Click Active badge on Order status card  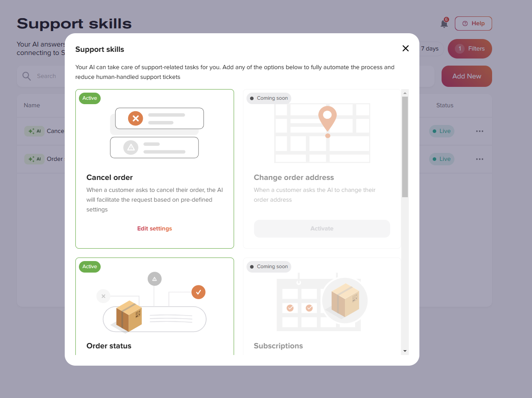click(90, 267)
